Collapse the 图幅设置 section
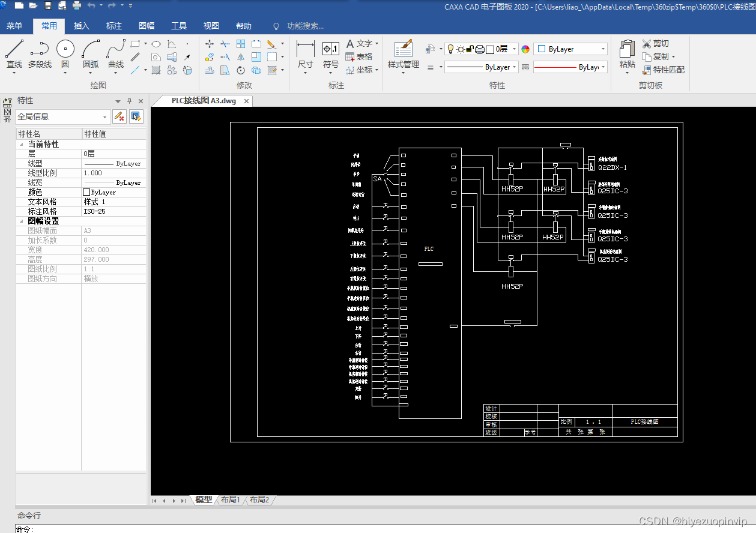This screenshot has height=533, width=756. [22, 221]
